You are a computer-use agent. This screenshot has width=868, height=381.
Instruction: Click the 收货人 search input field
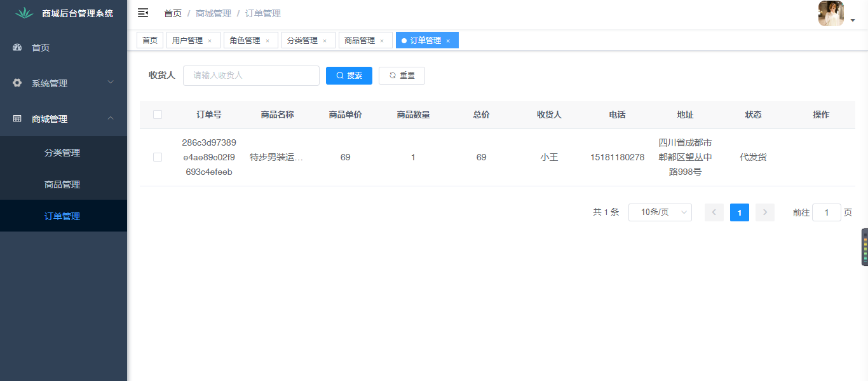point(251,76)
